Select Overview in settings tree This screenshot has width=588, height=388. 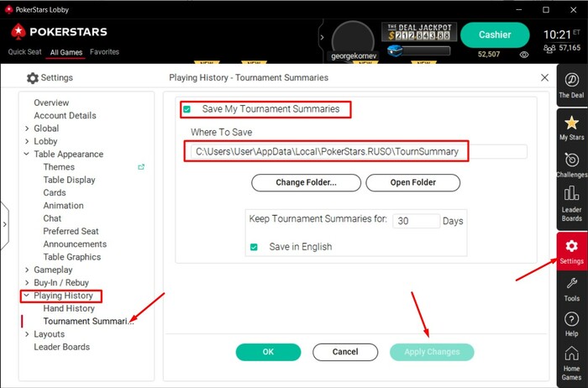51,102
